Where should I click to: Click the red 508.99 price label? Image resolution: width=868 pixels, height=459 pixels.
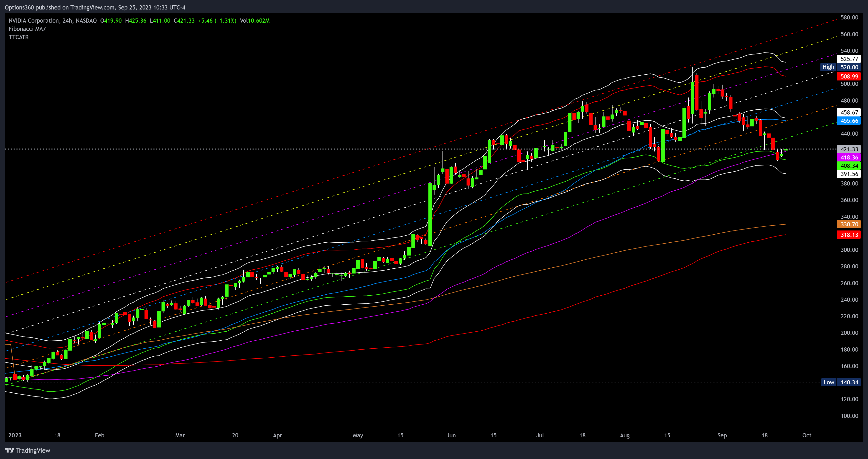tap(849, 77)
